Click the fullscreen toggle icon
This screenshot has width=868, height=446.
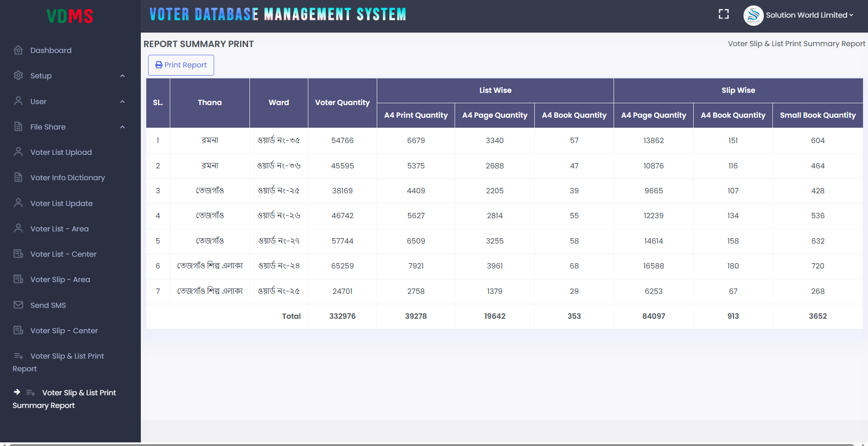tap(724, 14)
